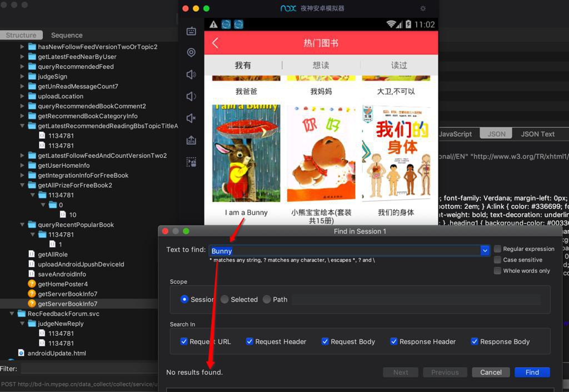Viewport: 569px width, 392px height.
Task: Open the JSON Text tab
Action: click(537, 134)
